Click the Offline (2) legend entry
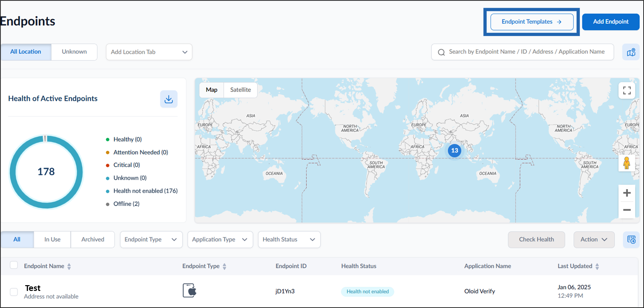Viewport: 644px width, 308px height. click(x=123, y=204)
